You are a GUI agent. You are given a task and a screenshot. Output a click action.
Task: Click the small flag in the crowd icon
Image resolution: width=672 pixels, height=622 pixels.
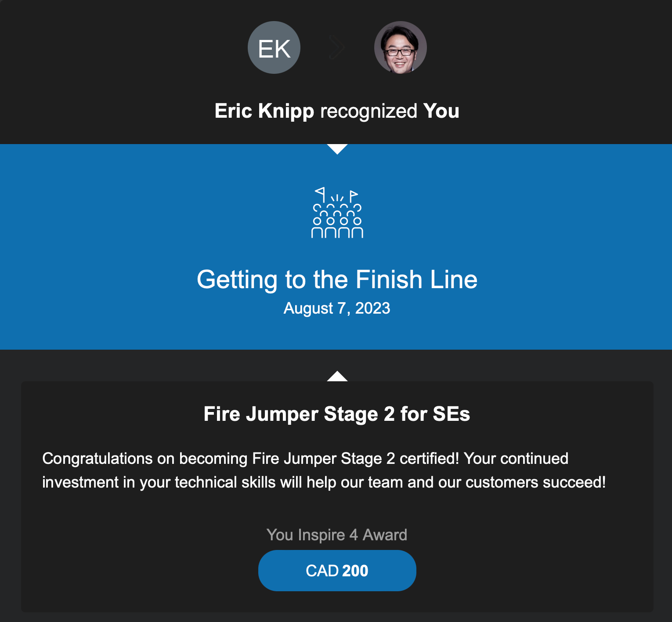tap(354, 195)
